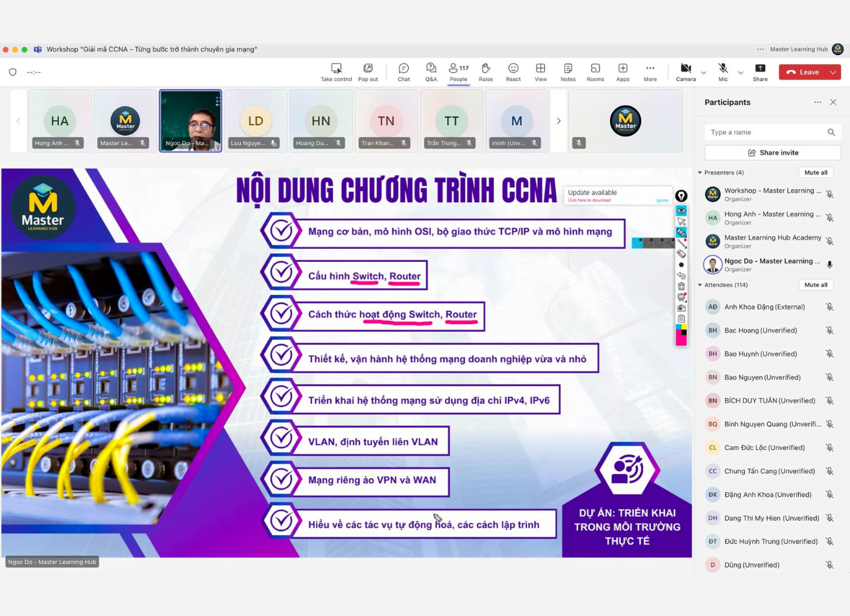Select the highlighter annotation tool
The image size is (850, 616).
[681, 232]
